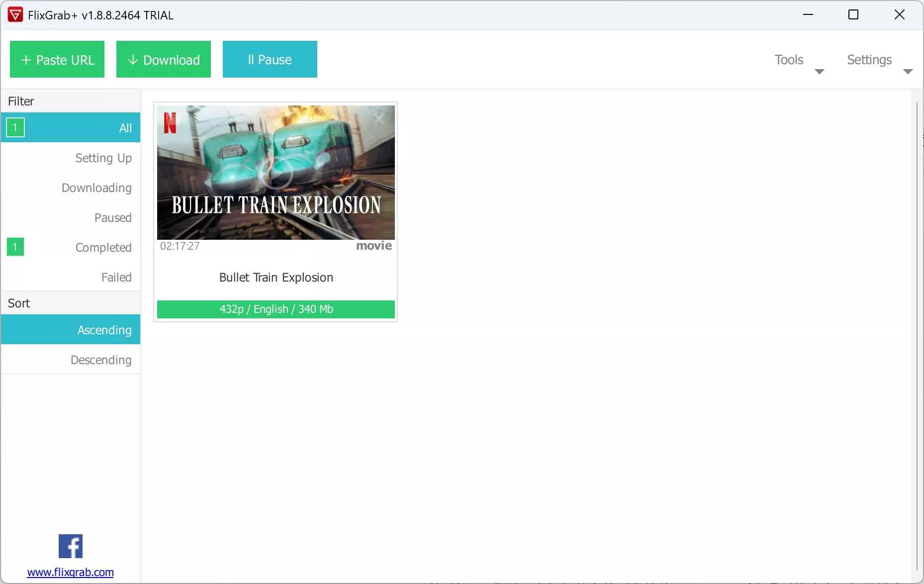Pause downloads with the Pause button
The width and height of the screenshot is (924, 584).
click(x=270, y=59)
